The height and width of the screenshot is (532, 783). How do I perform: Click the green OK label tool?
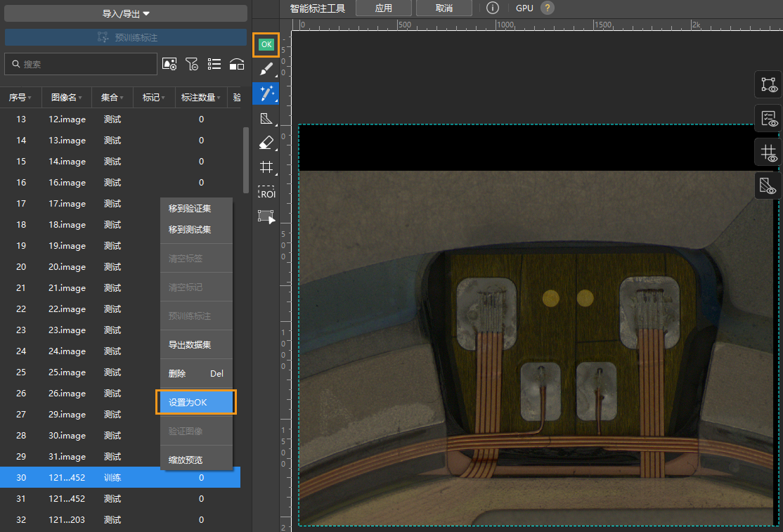(266, 44)
